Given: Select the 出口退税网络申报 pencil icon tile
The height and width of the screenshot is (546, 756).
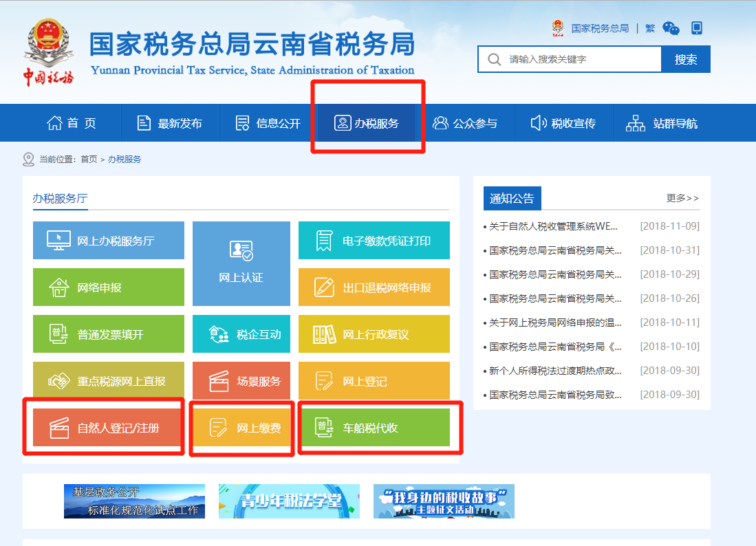Looking at the screenshot, I should 374,287.
